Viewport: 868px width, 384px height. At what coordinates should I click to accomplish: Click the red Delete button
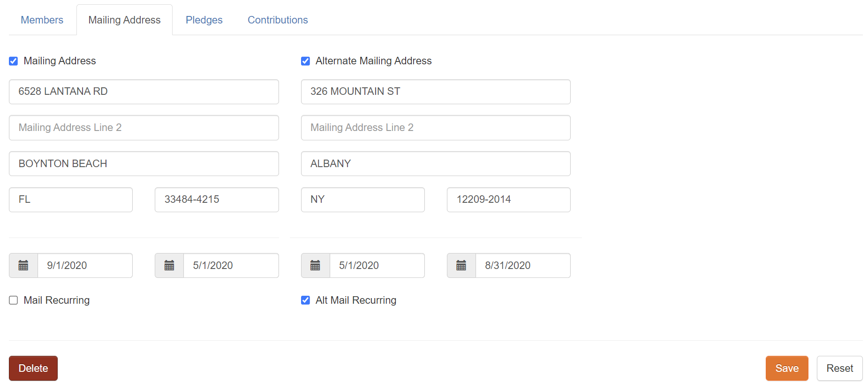[33, 368]
